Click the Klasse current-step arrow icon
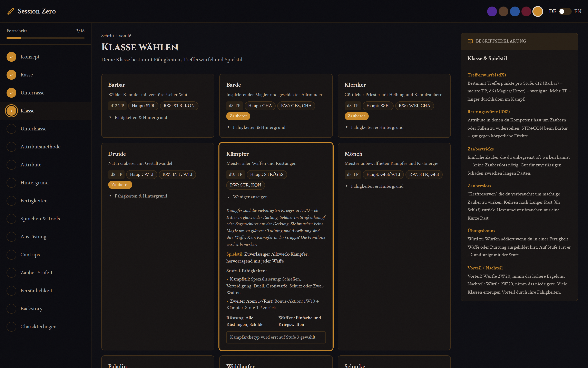The width and height of the screenshot is (588, 368). [11, 111]
